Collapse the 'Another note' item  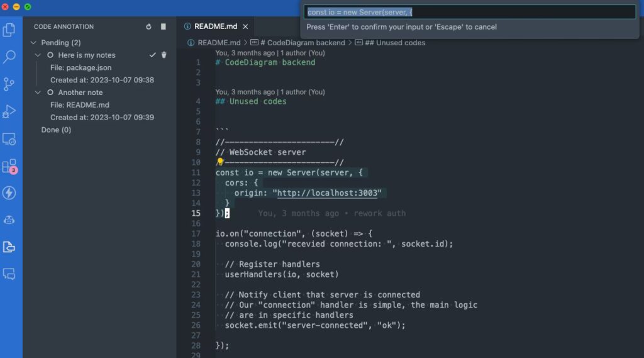[x=38, y=92]
